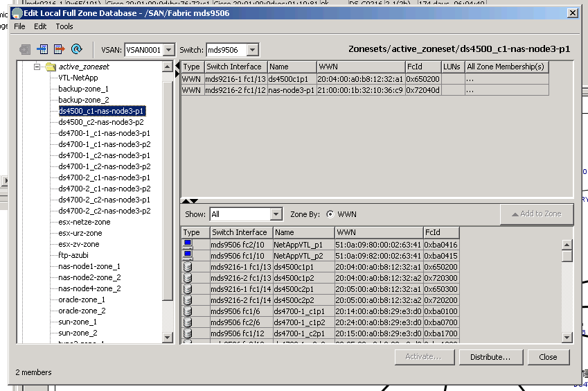Select oracle-zone_1 in the tree

coord(81,299)
